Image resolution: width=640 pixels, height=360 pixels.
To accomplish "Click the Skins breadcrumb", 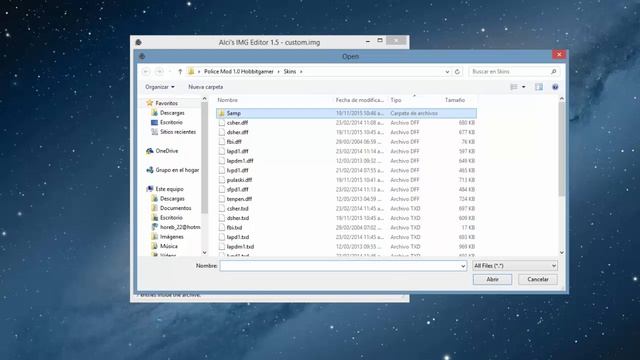I will [x=290, y=71].
